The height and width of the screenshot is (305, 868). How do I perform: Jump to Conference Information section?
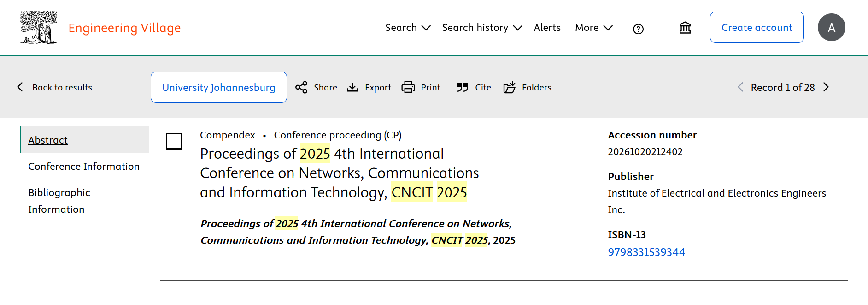click(84, 166)
